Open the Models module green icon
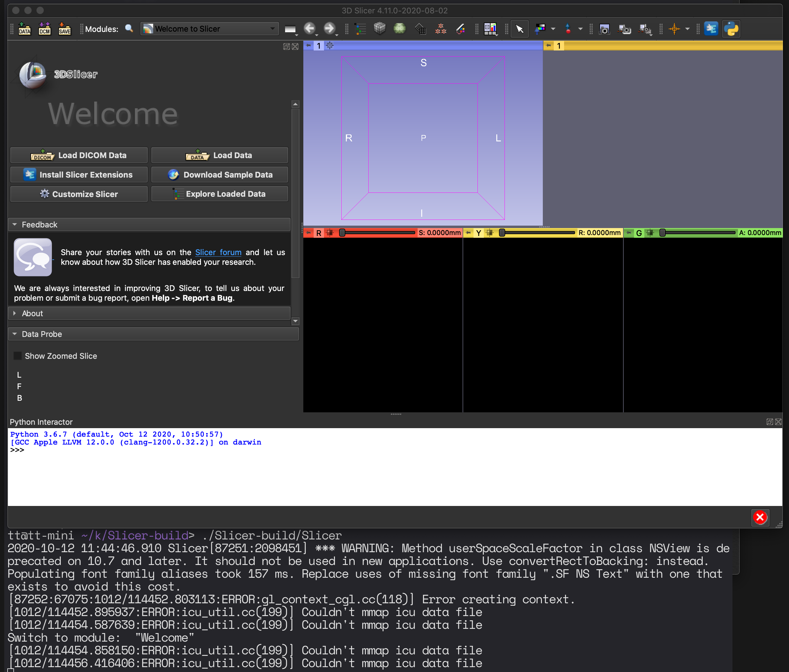789x672 pixels. tap(399, 29)
